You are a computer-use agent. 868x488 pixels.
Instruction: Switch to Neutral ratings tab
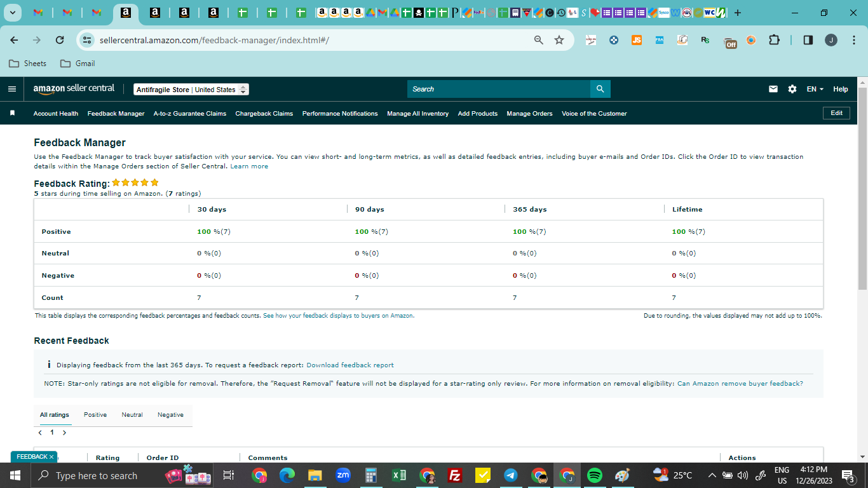point(132,414)
